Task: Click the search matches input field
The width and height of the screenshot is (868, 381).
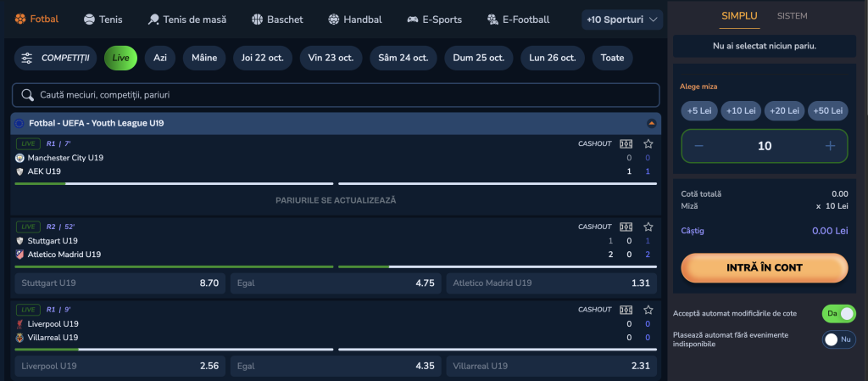Action: 336,95
